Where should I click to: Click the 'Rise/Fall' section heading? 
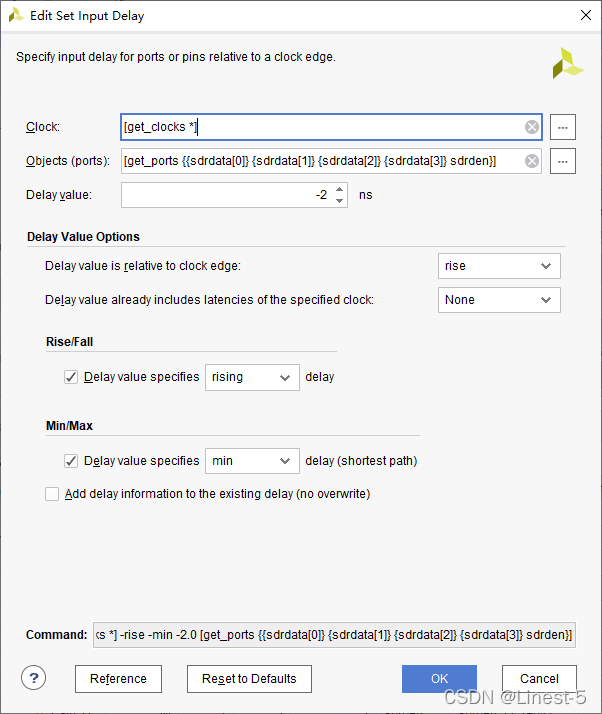click(x=69, y=342)
